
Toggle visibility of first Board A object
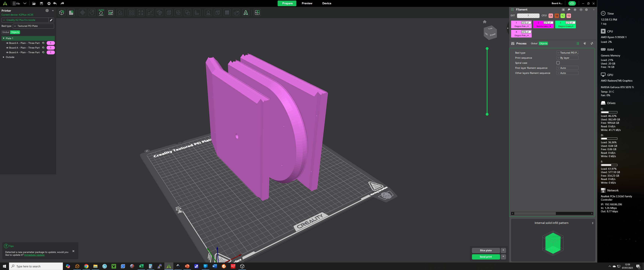7,43
